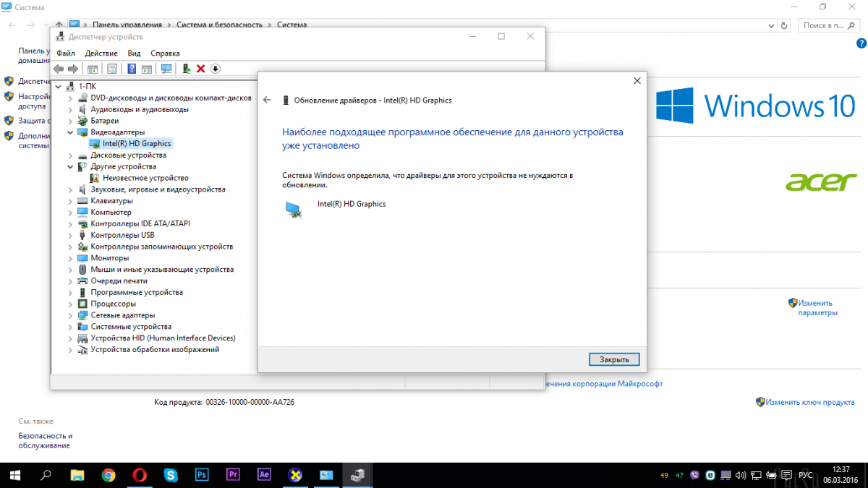Expand the Батареи device category
This screenshot has width=868, height=488.
coord(70,121)
